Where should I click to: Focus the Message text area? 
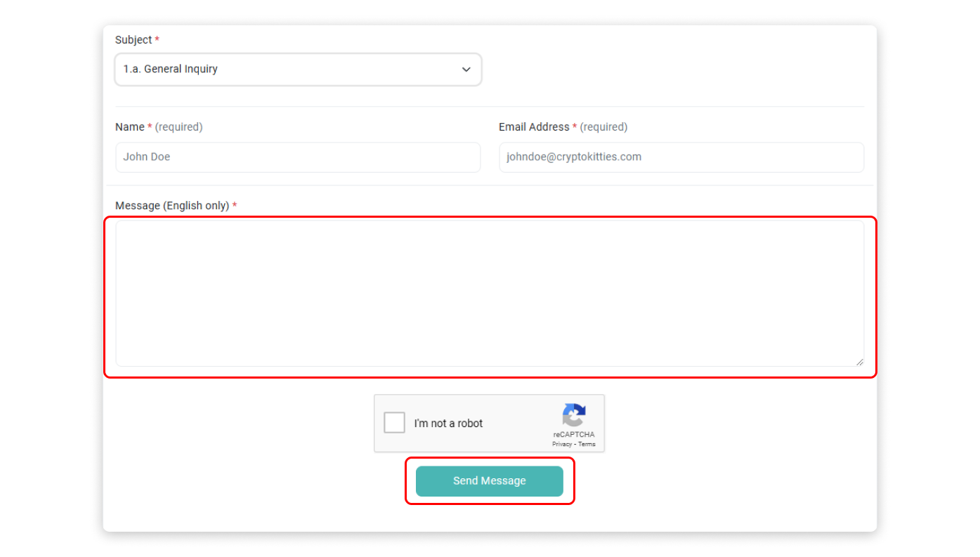(490, 293)
